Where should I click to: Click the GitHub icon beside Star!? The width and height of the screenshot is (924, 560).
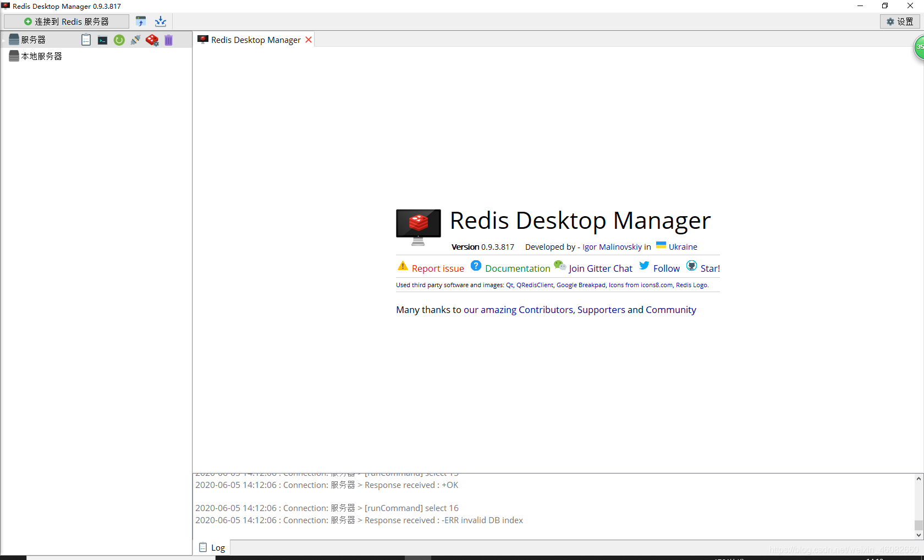pyautogui.click(x=692, y=266)
